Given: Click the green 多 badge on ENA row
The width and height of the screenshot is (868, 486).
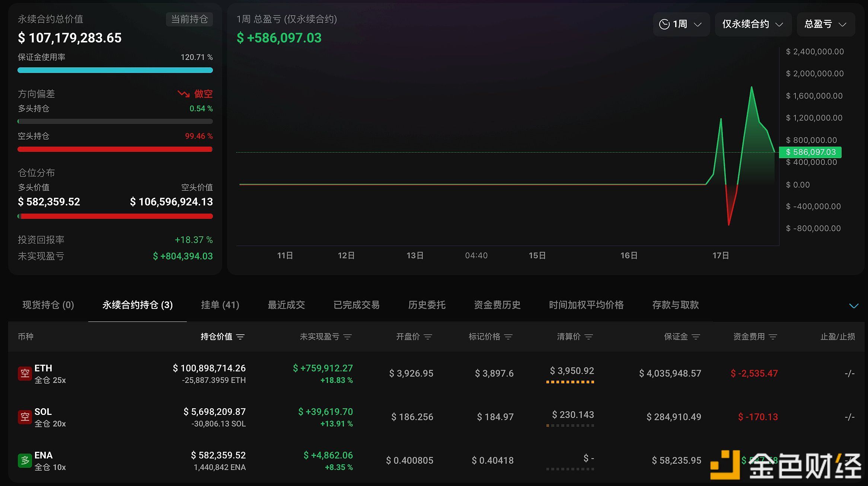Looking at the screenshot, I should [x=25, y=461].
